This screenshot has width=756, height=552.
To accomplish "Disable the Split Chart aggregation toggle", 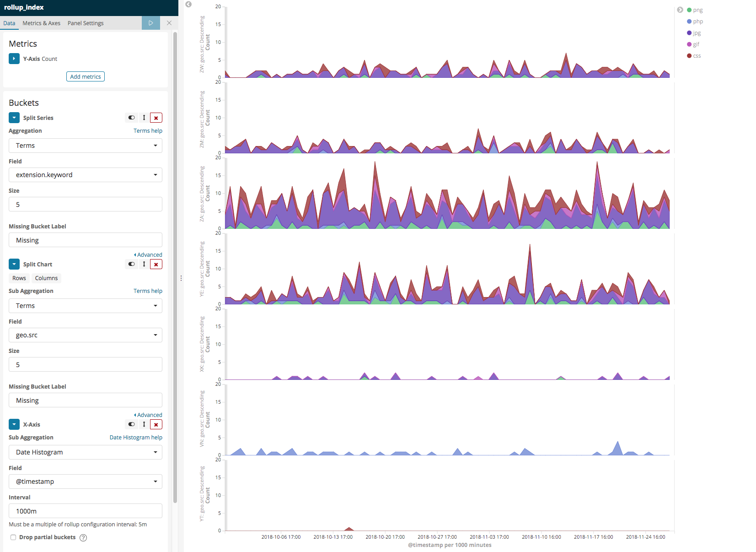I will coord(131,264).
